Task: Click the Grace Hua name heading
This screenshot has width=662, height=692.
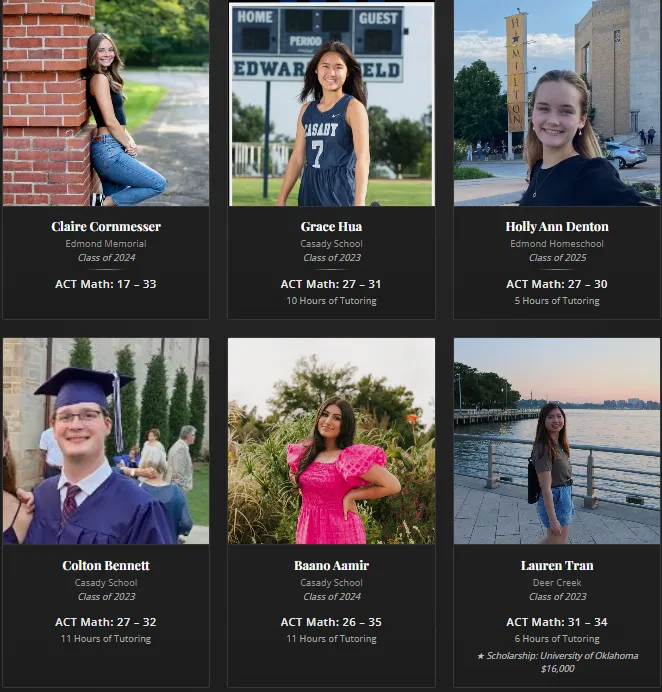Action: [x=331, y=226]
